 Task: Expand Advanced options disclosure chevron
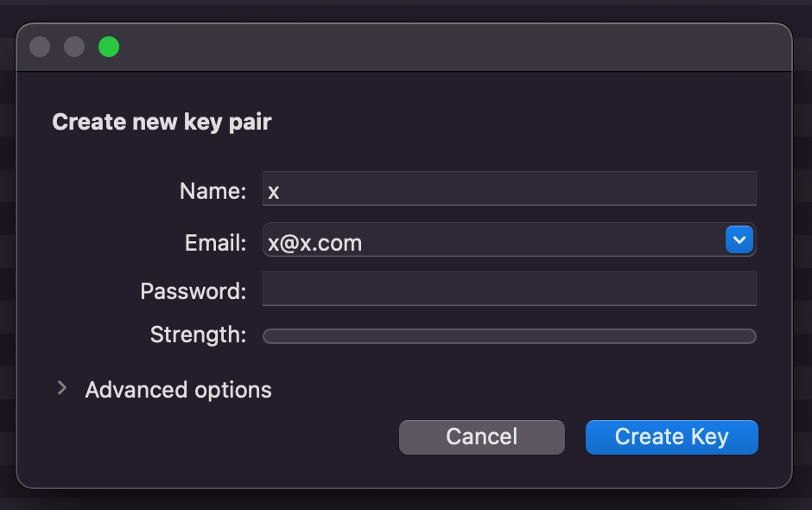pos(62,387)
